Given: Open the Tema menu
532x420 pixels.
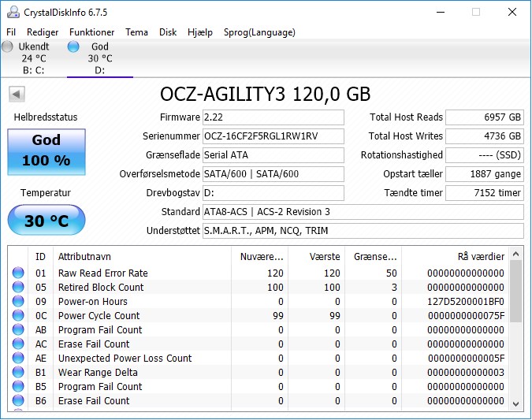Looking at the screenshot, I should pyautogui.click(x=136, y=32).
